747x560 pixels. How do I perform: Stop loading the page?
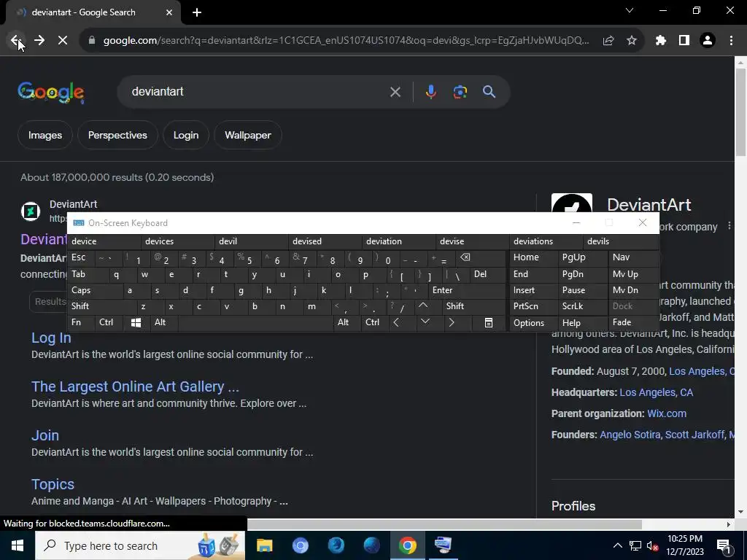63,41
